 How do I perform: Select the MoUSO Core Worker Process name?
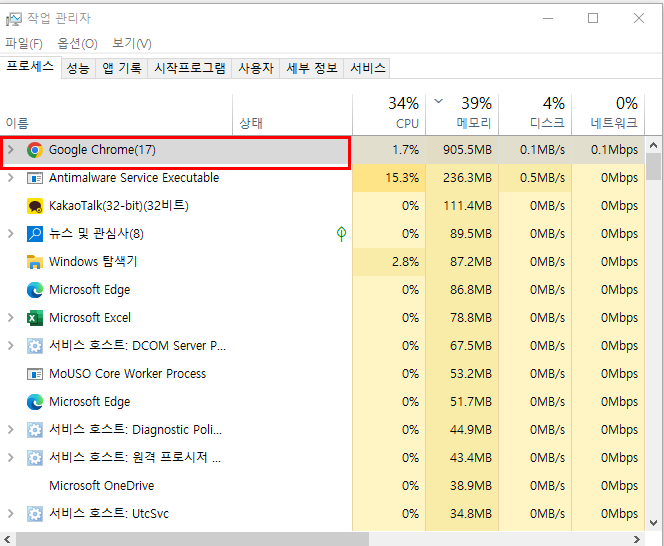(127, 374)
